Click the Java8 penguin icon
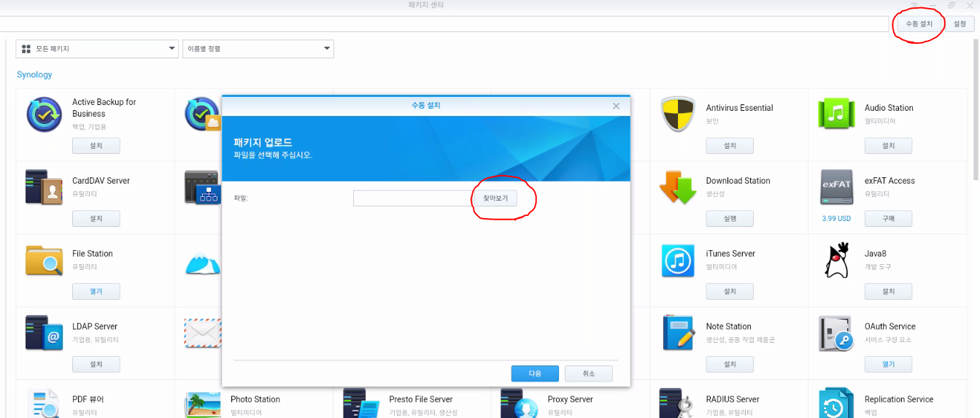This screenshot has width=980, height=418. (836, 260)
